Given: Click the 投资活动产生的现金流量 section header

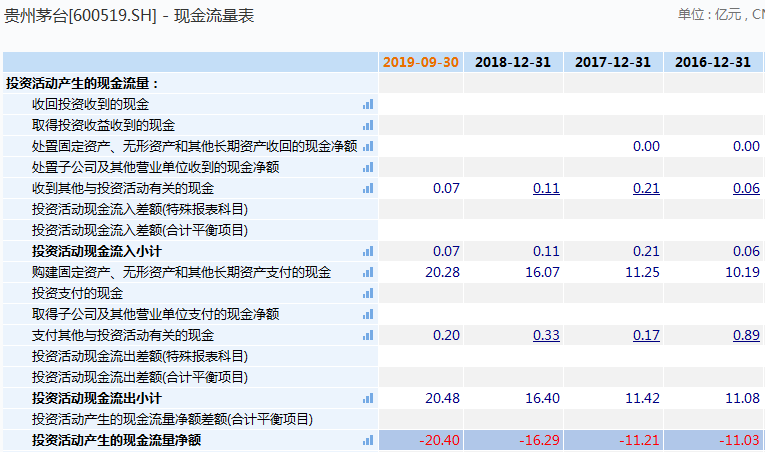Looking at the screenshot, I should point(82,83).
